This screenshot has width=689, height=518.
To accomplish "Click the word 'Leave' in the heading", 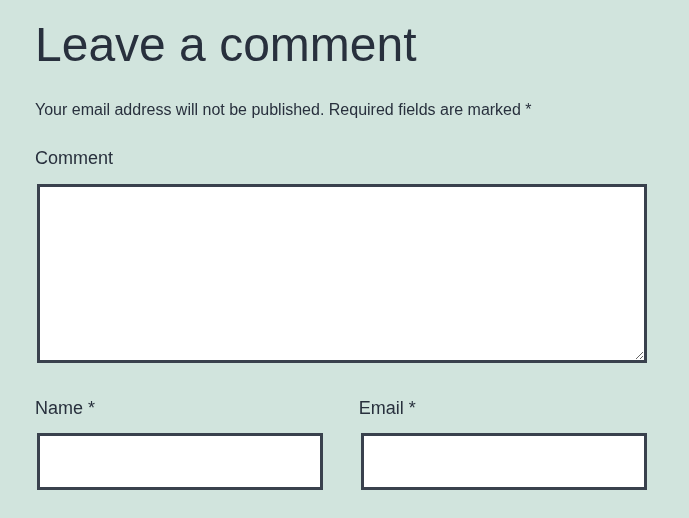I will 101,45.
